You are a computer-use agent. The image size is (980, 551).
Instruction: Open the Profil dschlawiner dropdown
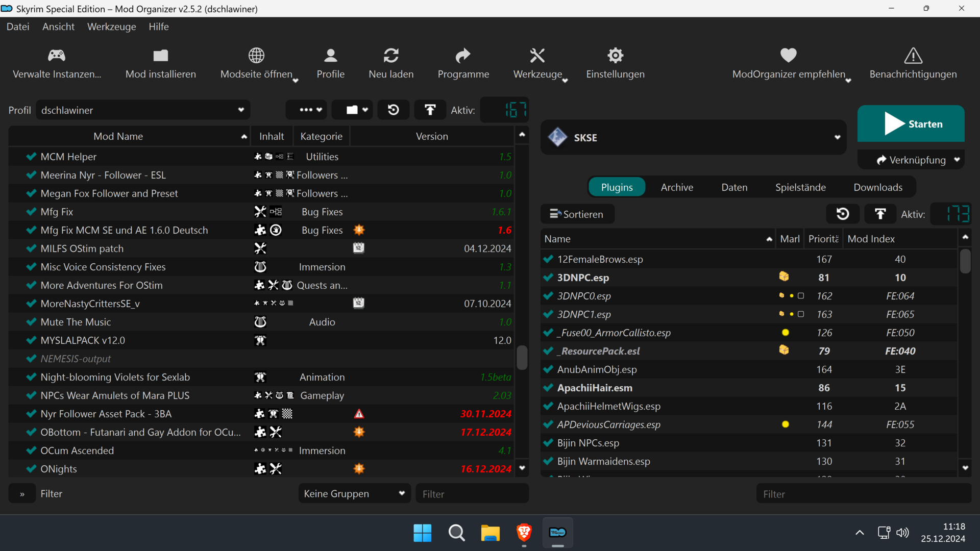click(x=143, y=110)
